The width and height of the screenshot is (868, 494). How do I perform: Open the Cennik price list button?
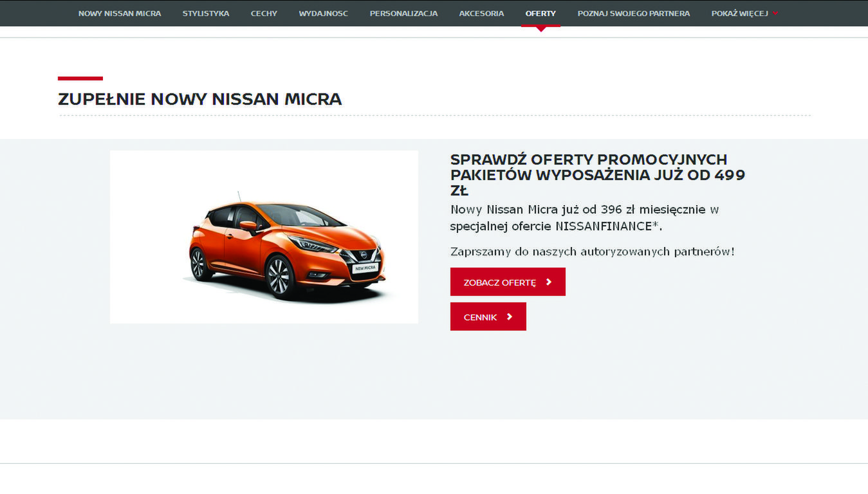coord(488,316)
